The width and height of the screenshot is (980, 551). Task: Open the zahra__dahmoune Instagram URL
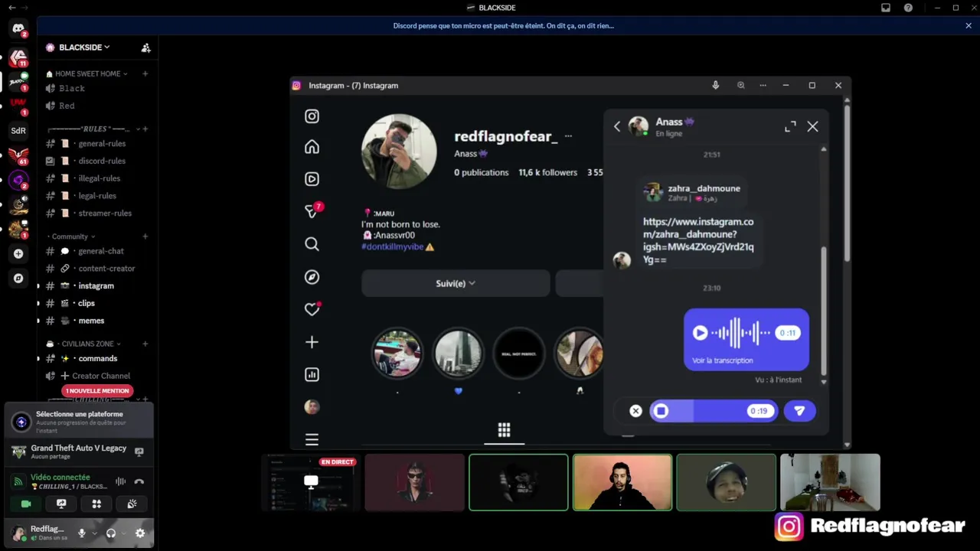(x=698, y=240)
